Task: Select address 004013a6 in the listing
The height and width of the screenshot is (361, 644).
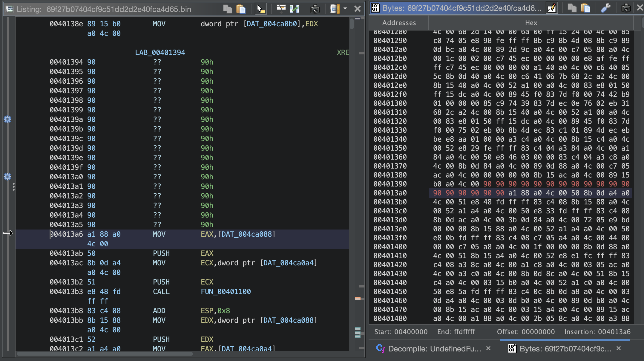Action: 66,234
